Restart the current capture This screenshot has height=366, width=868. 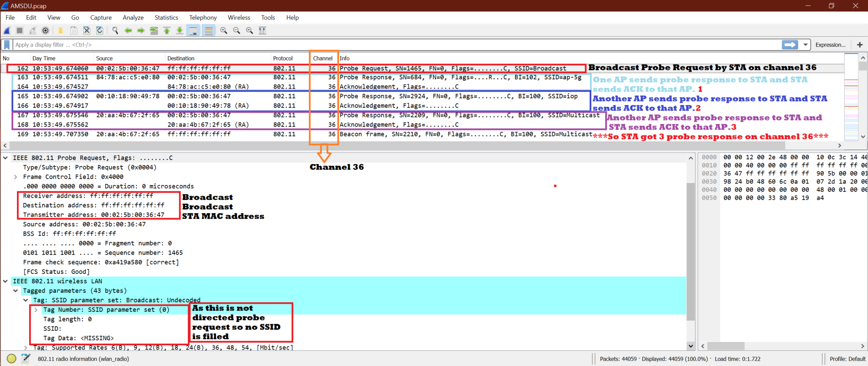pos(33,30)
